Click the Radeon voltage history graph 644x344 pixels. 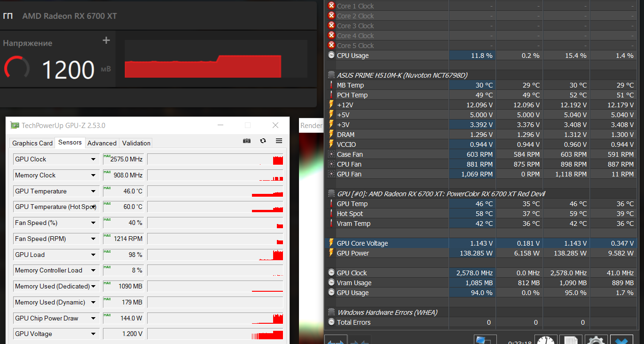[x=216, y=59]
